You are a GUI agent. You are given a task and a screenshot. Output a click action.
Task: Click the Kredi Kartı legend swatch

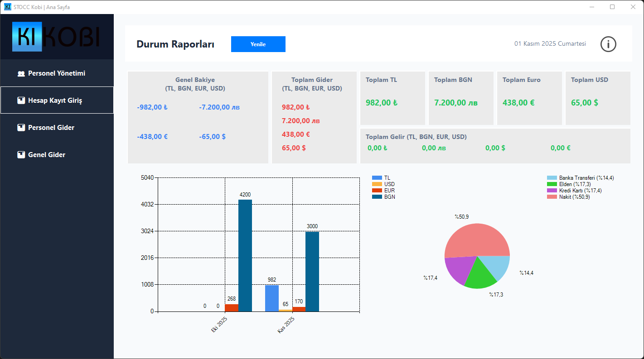pos(552,191)
